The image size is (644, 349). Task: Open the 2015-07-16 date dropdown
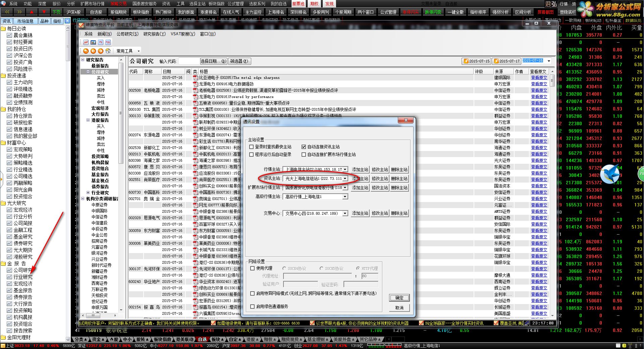click(549, 61)
